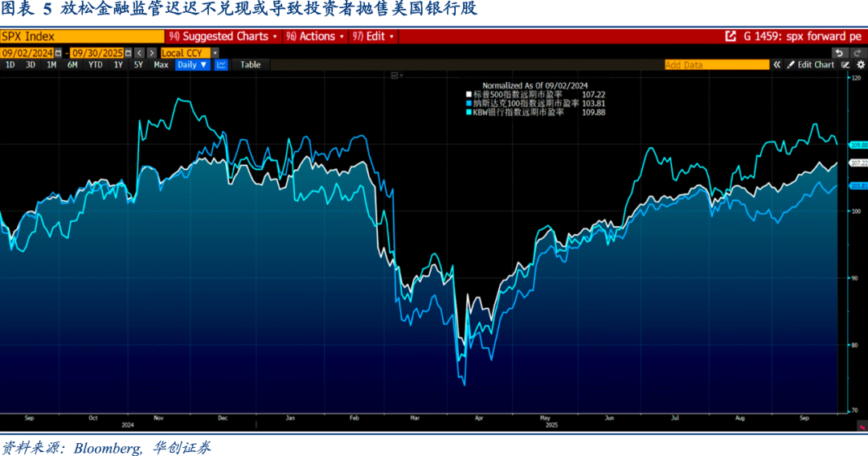Click the Nov label on time axis
This screenshot has height=456, width=868.
click(159, 418)
